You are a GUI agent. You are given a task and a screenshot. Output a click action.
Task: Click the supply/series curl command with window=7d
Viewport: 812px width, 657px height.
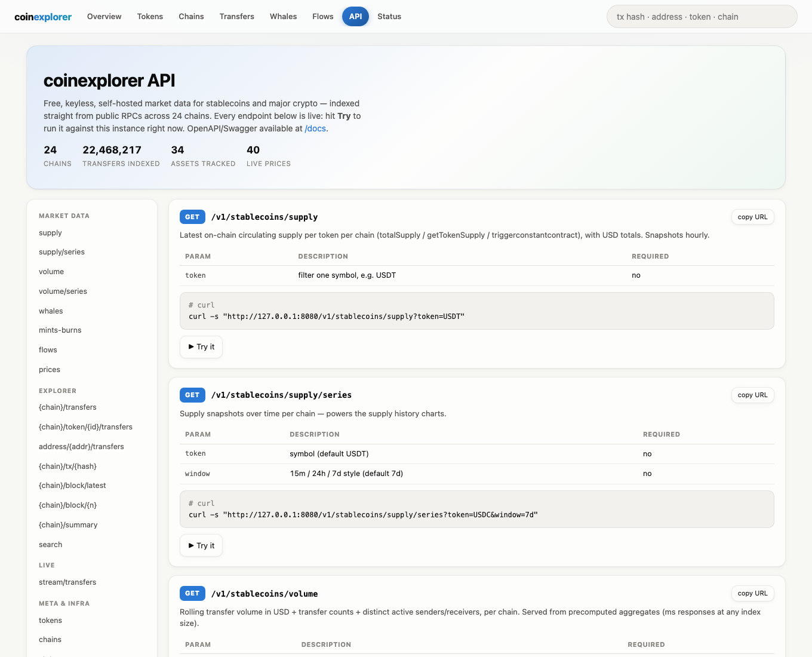(x=363, y=515)
